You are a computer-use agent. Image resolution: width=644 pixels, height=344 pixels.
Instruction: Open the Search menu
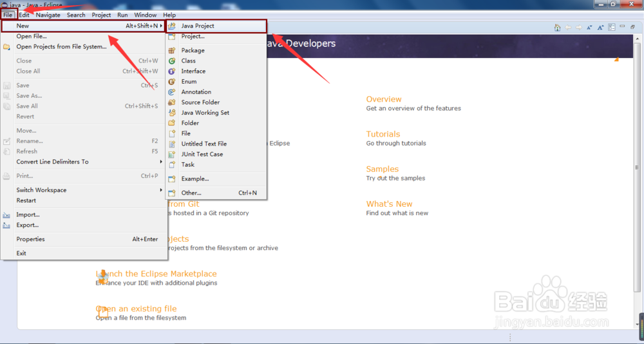76,15
